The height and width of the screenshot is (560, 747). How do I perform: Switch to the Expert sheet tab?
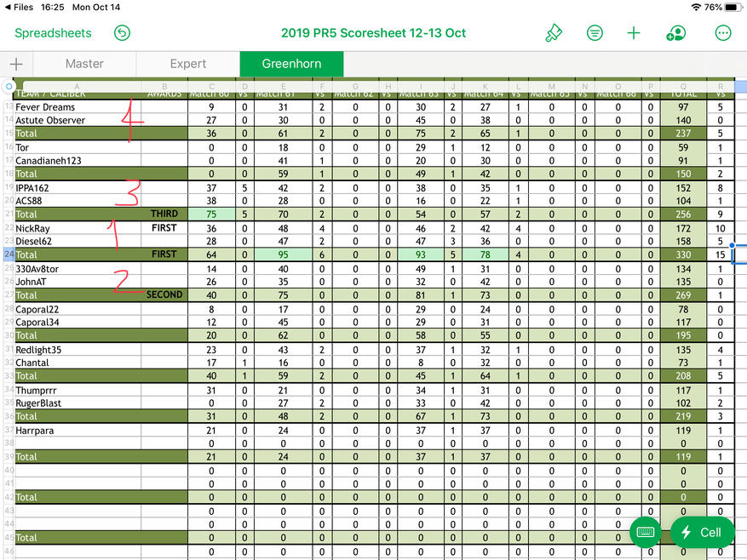click(188, 64)
